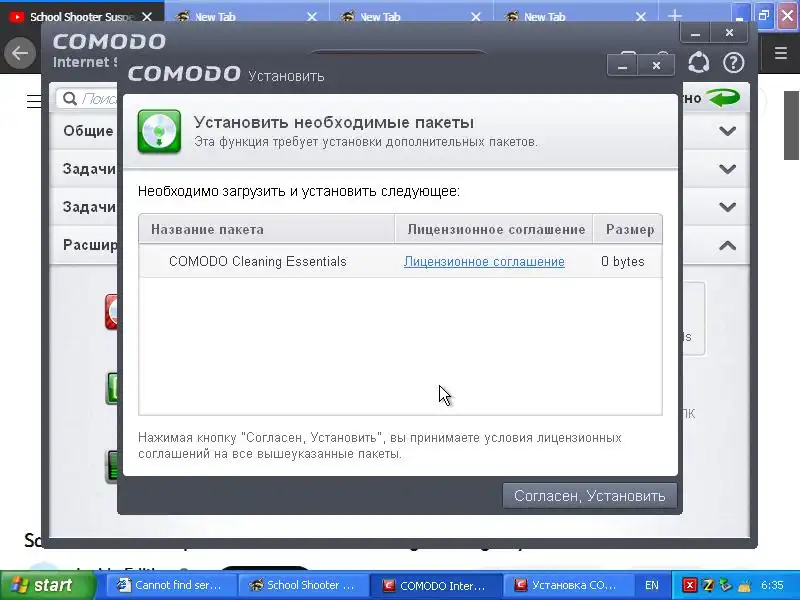Add a new browser tab with plus

click(x=674, y=16)
